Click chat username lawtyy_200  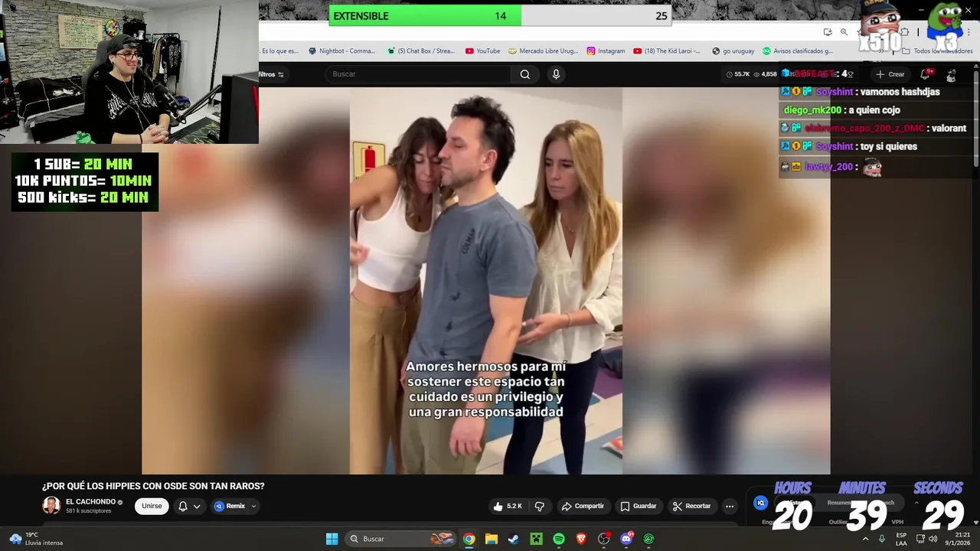(x=828, y=167)
